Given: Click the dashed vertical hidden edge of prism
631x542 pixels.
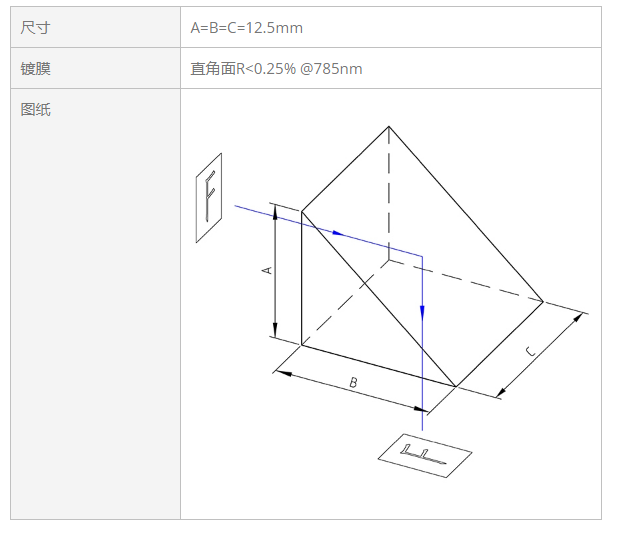Looking at the screenshot, I should point(389,194).
